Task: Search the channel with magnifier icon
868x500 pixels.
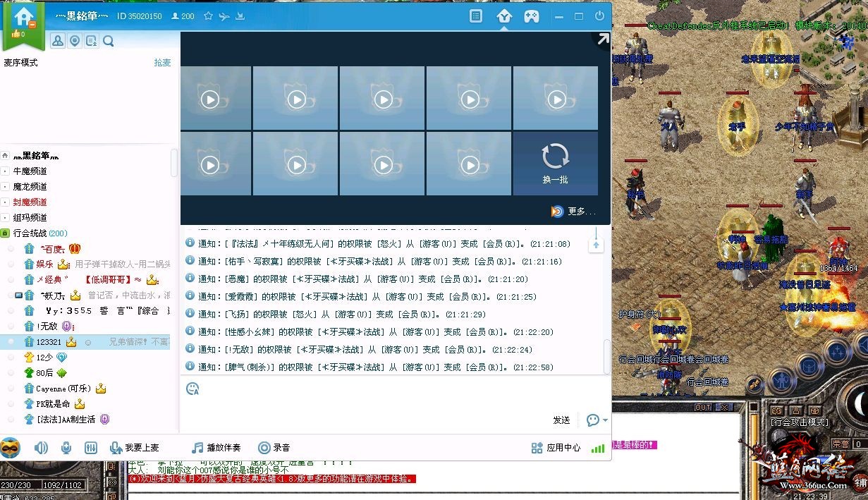Action: tap(109, 42)
